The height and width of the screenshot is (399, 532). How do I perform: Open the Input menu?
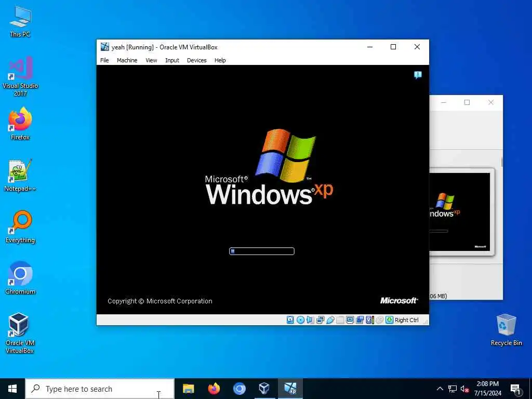click(172, 60)
